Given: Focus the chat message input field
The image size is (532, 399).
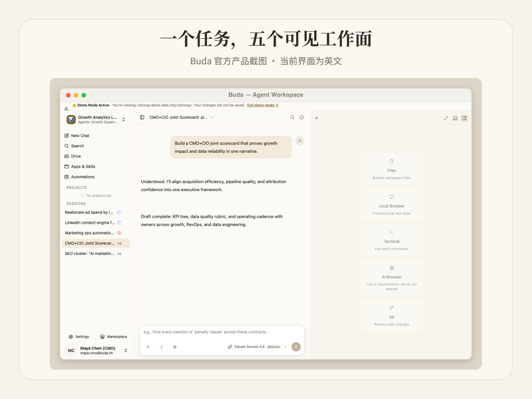Looking at the screenshot, I should point(222,332).
